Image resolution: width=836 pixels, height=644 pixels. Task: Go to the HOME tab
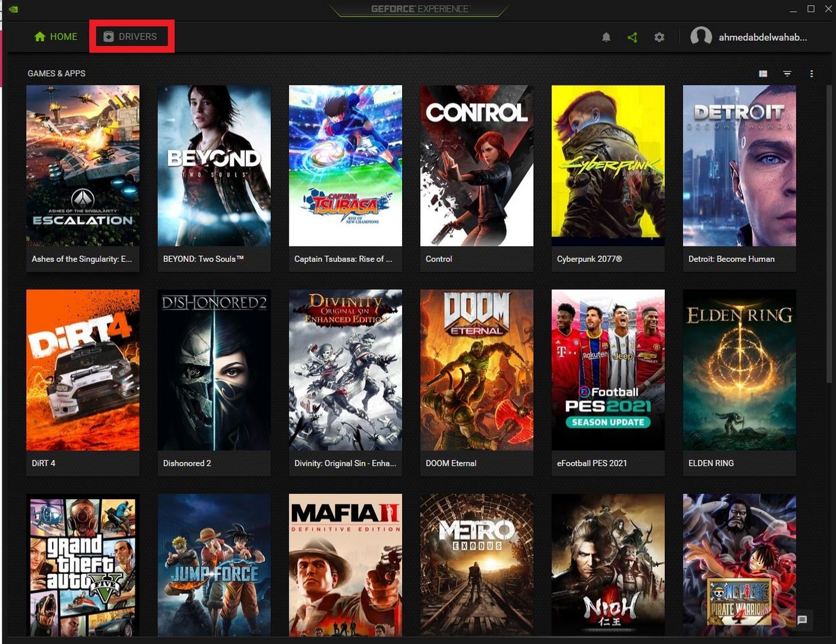click(55, 36)
